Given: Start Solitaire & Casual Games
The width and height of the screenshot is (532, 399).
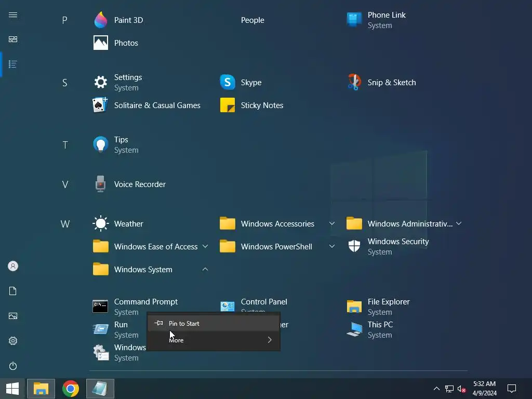Looking at the screenshot, I should click(x=147, y=105).
